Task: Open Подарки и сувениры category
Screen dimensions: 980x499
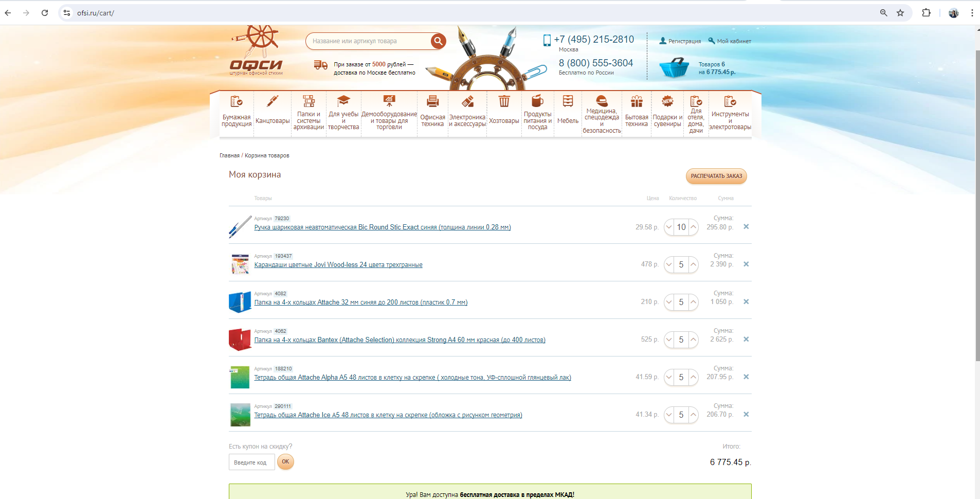Action: click(667, 114)
